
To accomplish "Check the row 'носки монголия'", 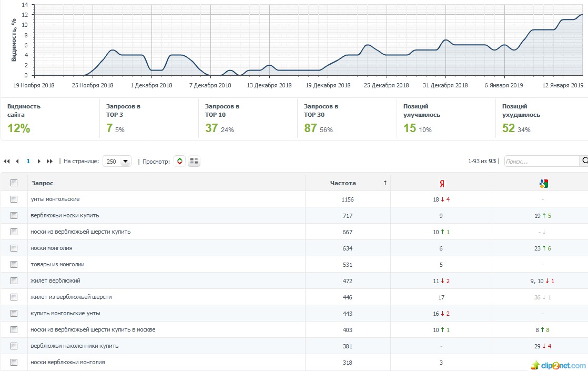I will pyautogui.click(x=14, y=248).
